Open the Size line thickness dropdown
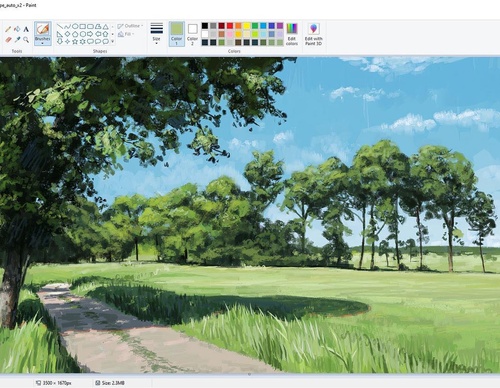This screenshot has width=500, height=388. (156, 33)
